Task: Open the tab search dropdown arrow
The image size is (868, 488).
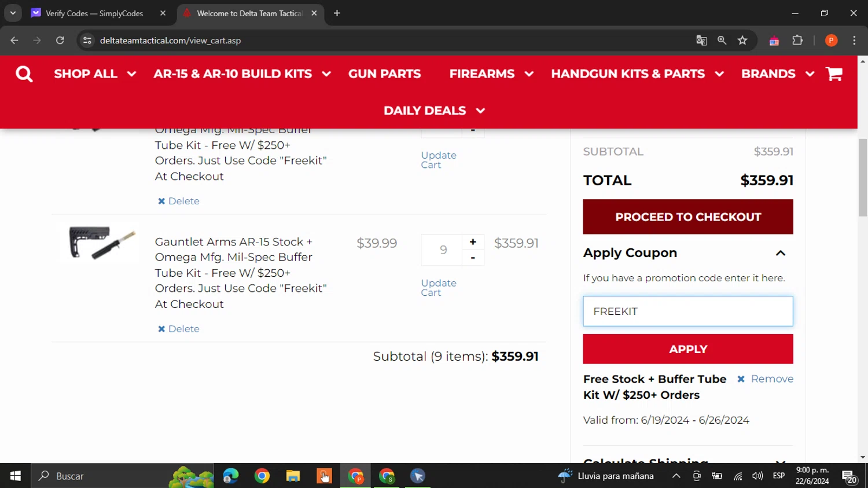Action: coord(13,13)
